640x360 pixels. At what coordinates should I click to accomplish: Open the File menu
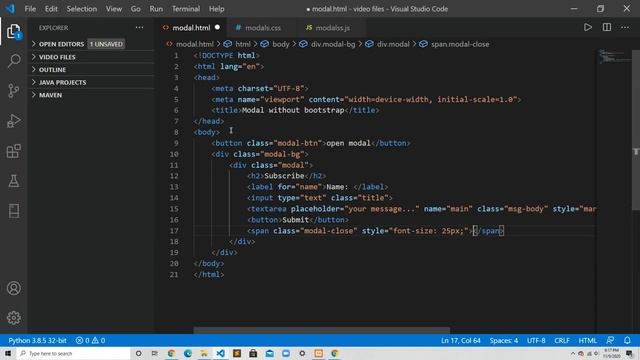click(30, 9)
